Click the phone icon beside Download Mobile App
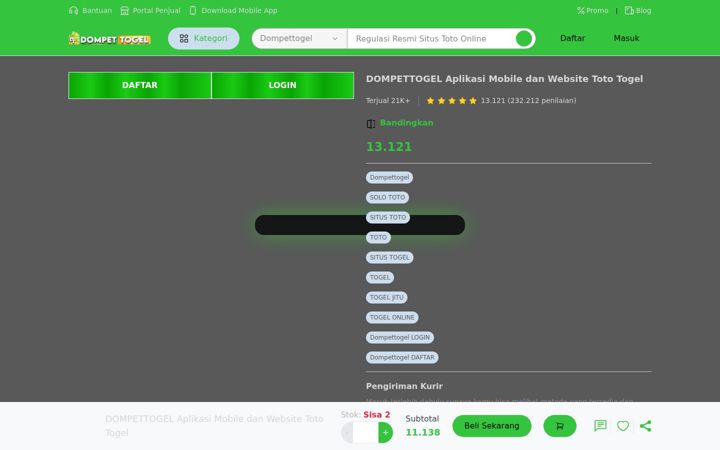 pos(193,11)
